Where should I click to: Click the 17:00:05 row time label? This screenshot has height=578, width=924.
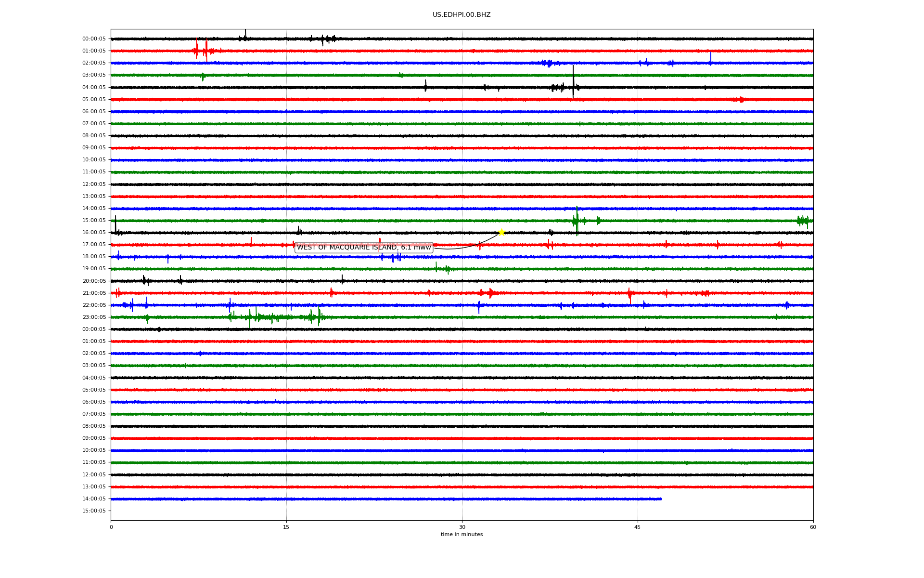pos(94,245)
